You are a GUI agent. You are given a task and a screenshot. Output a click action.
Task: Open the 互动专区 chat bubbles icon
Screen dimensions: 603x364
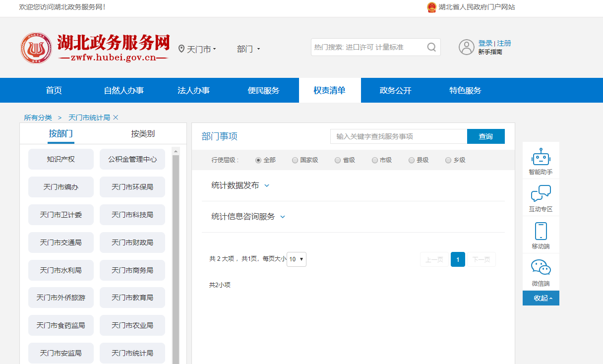(x=541, y=194)
